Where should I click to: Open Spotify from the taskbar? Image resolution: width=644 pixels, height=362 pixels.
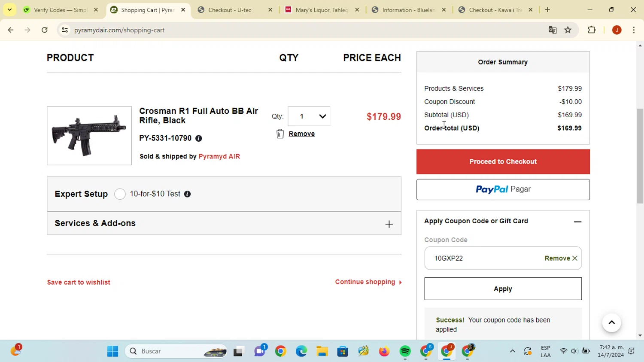tap(405, 351)
